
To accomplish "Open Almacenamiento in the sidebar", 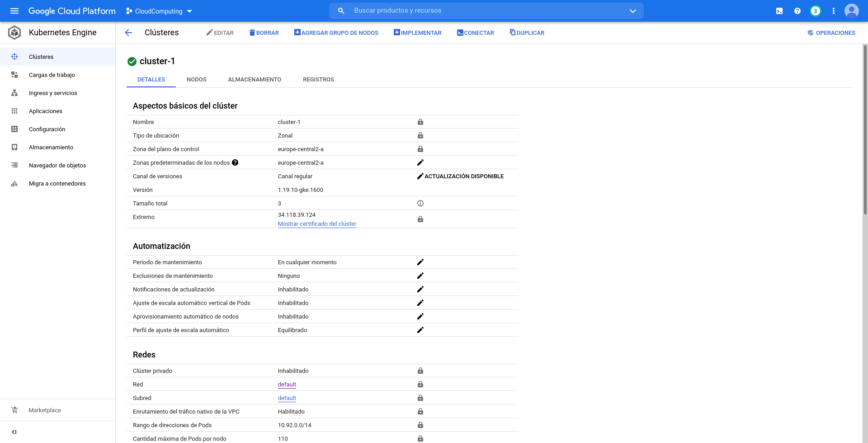I will pos(58,147).
